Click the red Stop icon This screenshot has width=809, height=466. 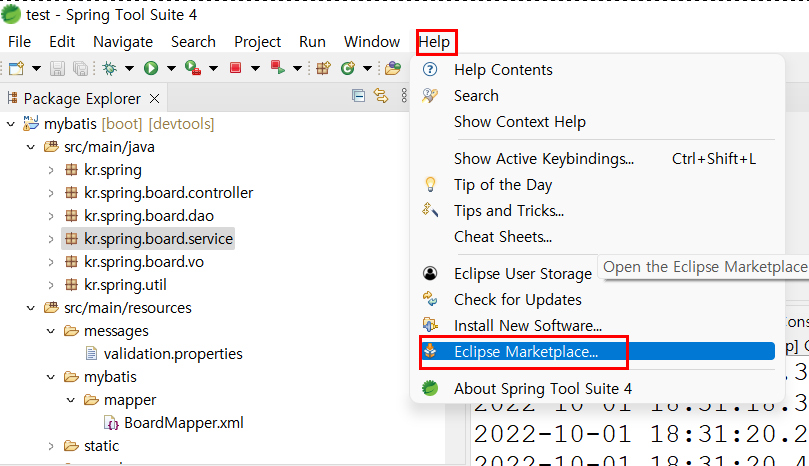236,68
